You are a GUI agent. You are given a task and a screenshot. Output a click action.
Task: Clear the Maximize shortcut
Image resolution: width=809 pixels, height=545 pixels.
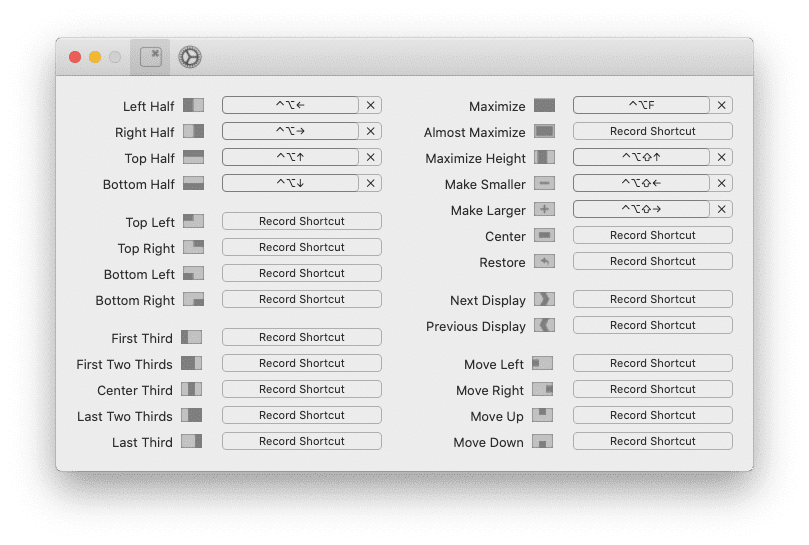click(x=721, y=105)
